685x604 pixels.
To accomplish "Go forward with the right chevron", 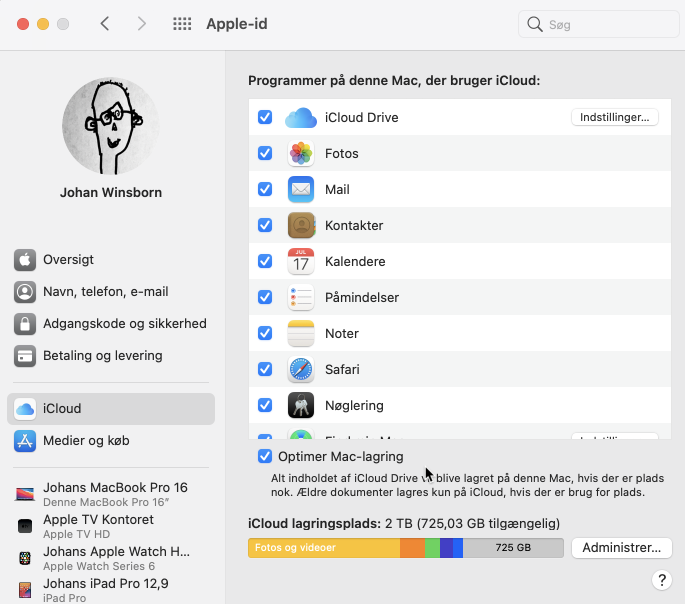I will tap(142, 24).
